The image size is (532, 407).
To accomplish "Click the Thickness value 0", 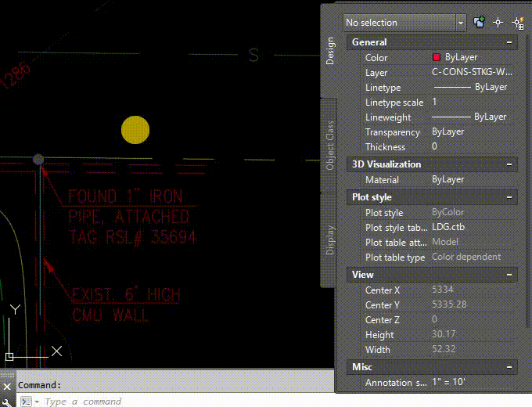I will pyautogui.click(x=434, y=146).
